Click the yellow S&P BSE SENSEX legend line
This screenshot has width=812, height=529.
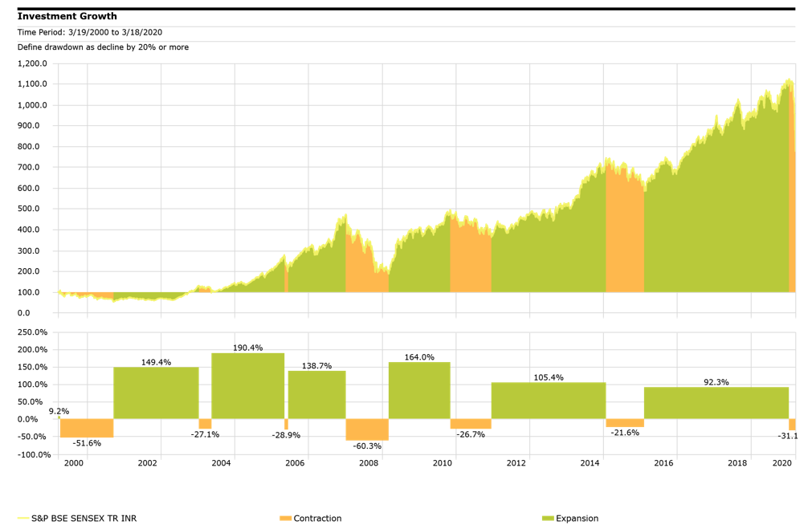23,519
